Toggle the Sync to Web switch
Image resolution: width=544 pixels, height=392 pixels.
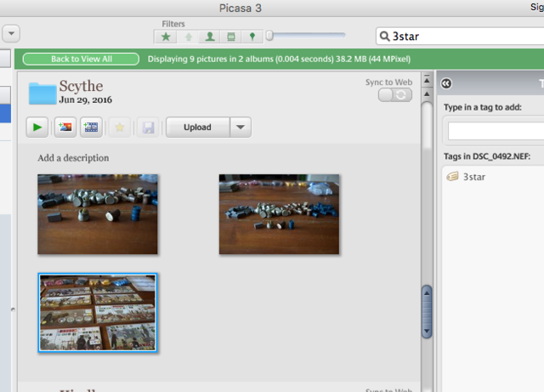coord(395,94)
